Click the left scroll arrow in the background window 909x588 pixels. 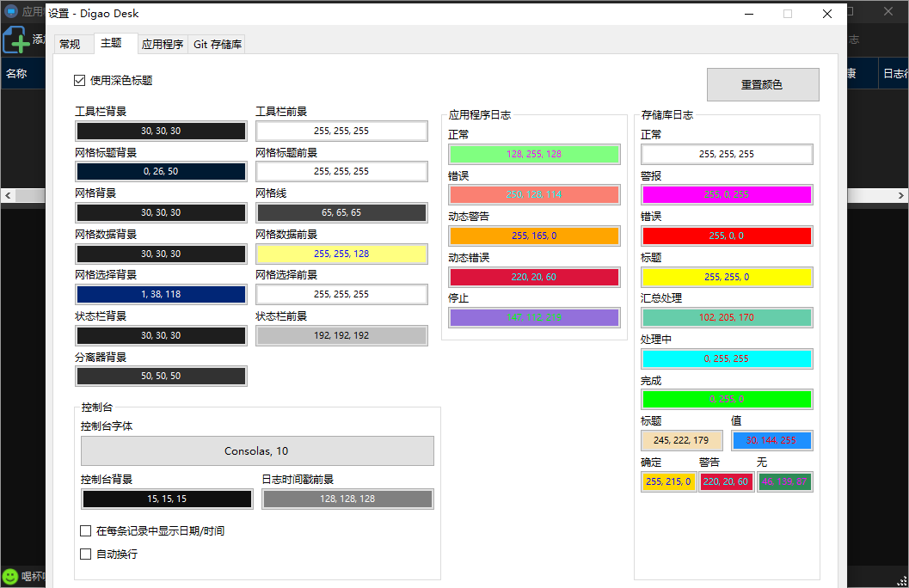click(x=8, y=195)
